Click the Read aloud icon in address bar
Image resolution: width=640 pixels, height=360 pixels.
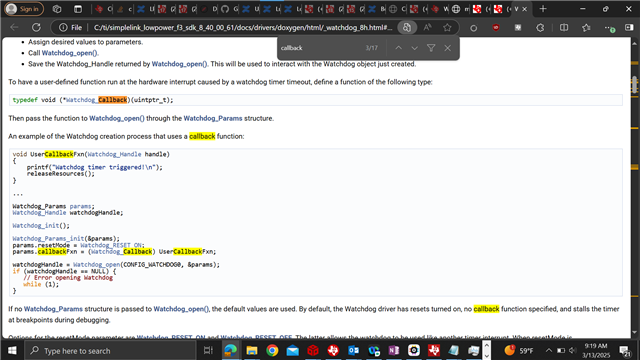coord(427,27)
